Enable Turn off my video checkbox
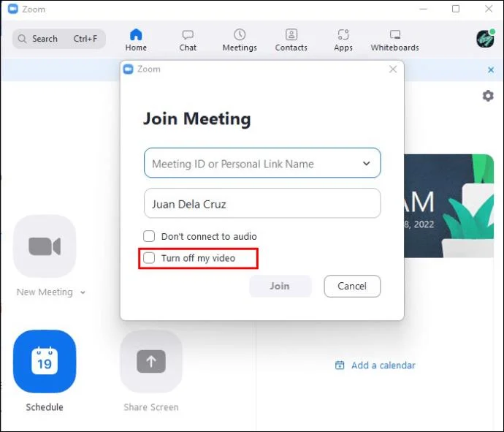This screenshot has width=504, height=432. (149, 257)
